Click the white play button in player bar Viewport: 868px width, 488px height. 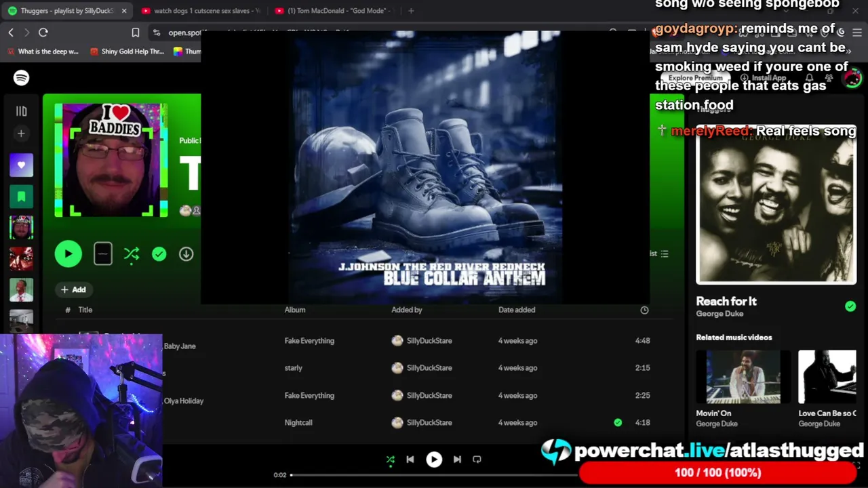point(434,460)
